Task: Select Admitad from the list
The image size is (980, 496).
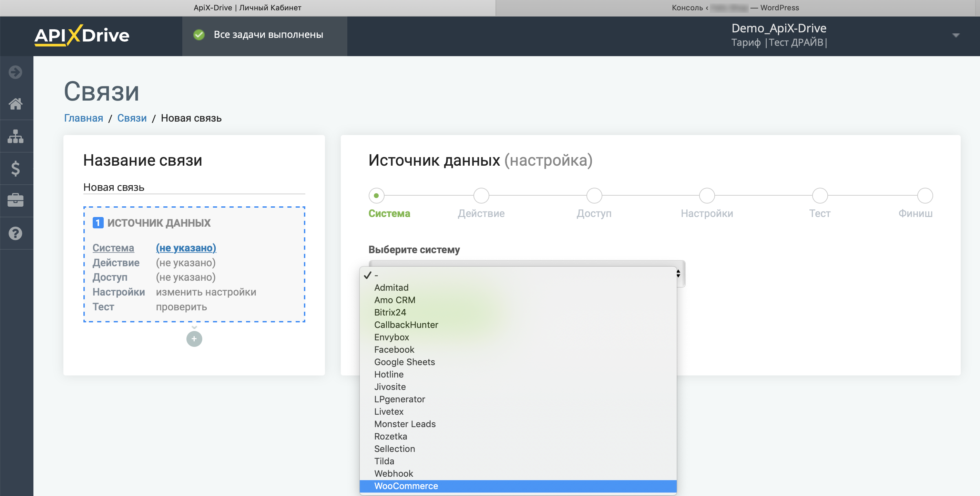Action: [518, 288]
